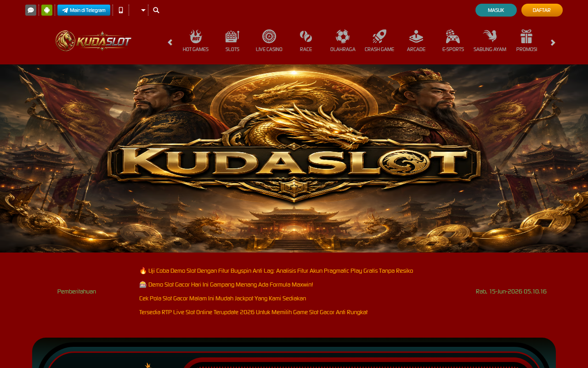Click the MASUK login button
Viewport: 588px width, 368px height.
point(496,10)
